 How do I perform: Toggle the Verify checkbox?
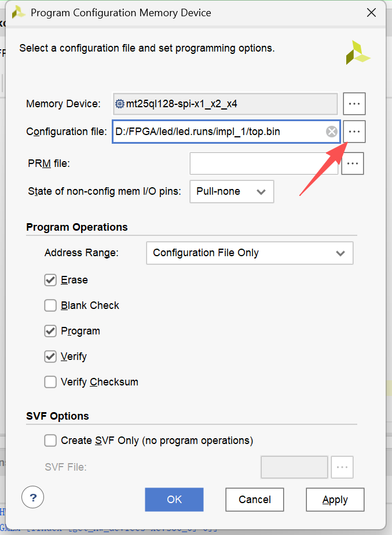tap(50, 356)
